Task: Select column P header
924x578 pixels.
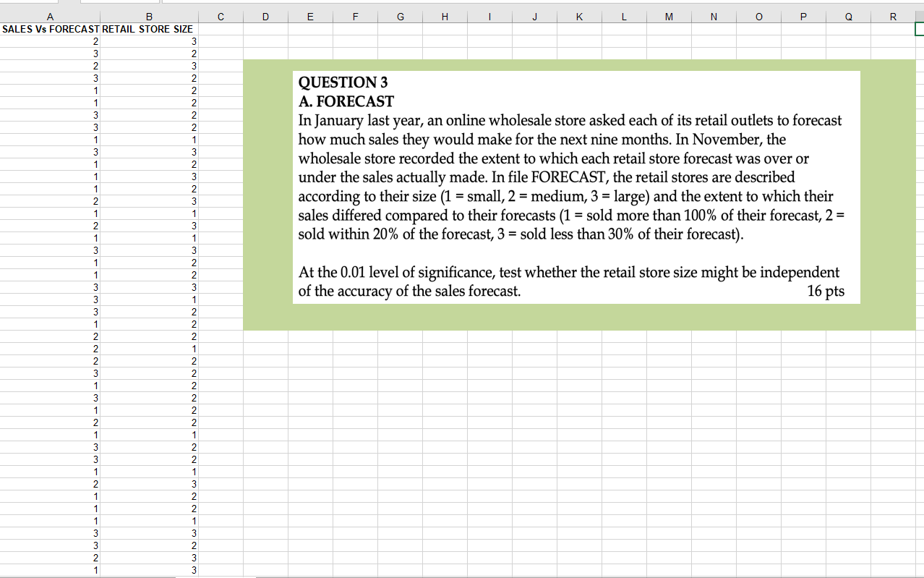Action: (803, 16)
